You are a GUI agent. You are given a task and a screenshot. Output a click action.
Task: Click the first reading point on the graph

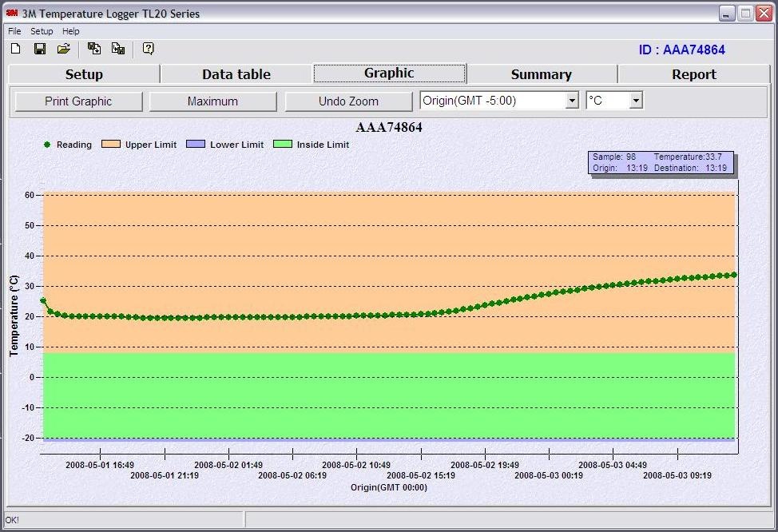click(x=43, y=300)
